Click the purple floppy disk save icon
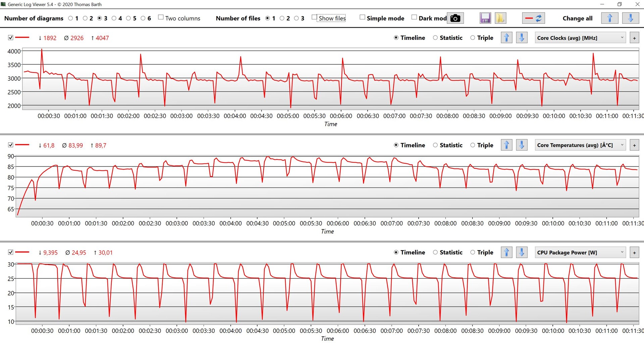Screen dimensions: 644x348 point(485,18)
